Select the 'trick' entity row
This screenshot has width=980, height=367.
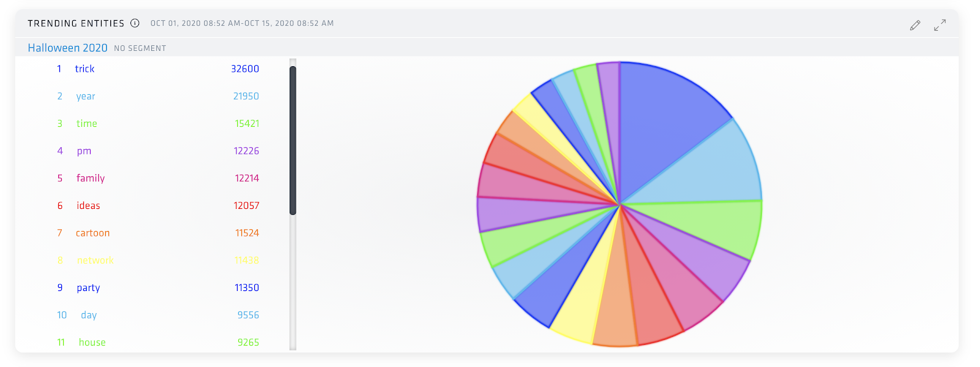85,69
